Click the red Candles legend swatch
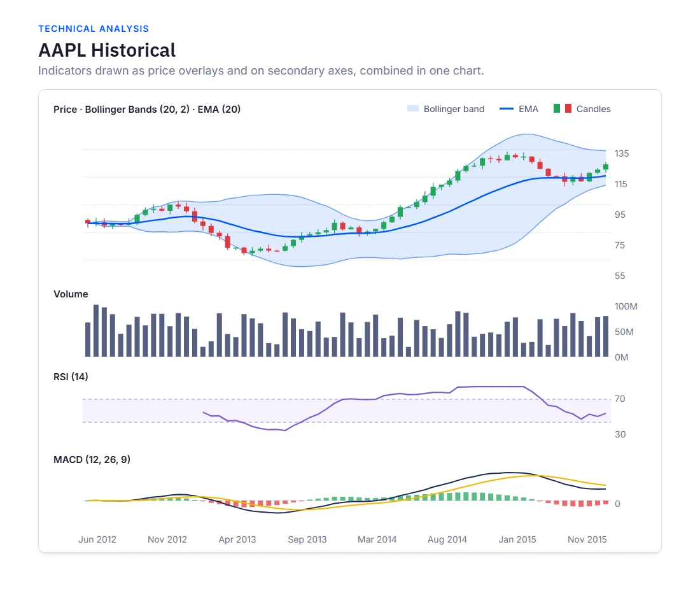The image size is (700, 591). [568, 108]
